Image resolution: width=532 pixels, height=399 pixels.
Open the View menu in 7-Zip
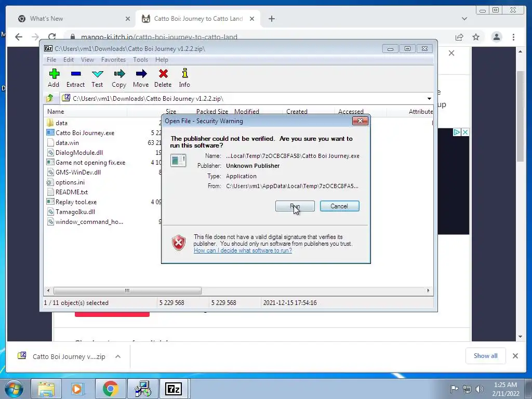(x=87, y=60)
